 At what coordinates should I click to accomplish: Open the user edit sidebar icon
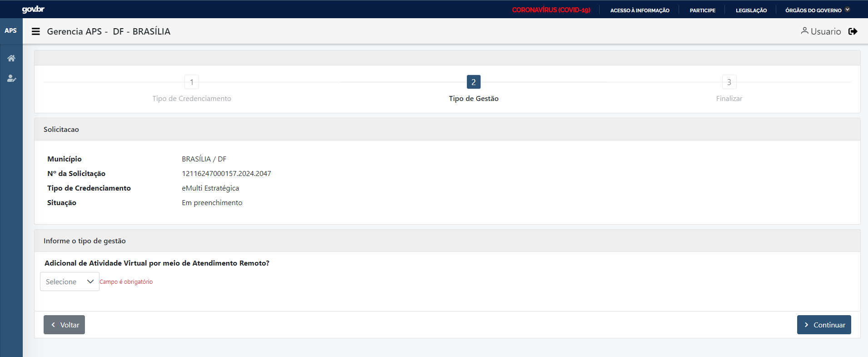pos(11,79)
